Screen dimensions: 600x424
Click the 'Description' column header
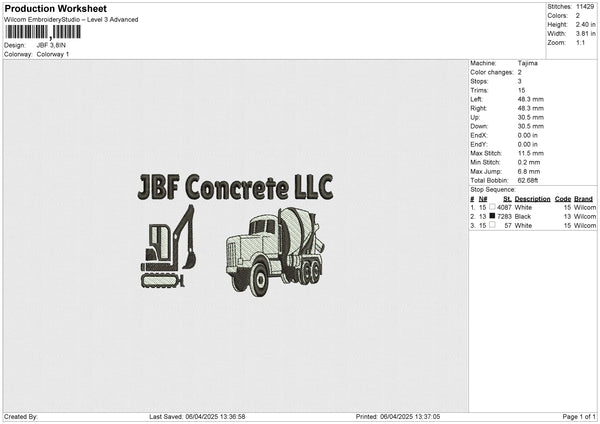pyautogui.click(x=532, y=199)
